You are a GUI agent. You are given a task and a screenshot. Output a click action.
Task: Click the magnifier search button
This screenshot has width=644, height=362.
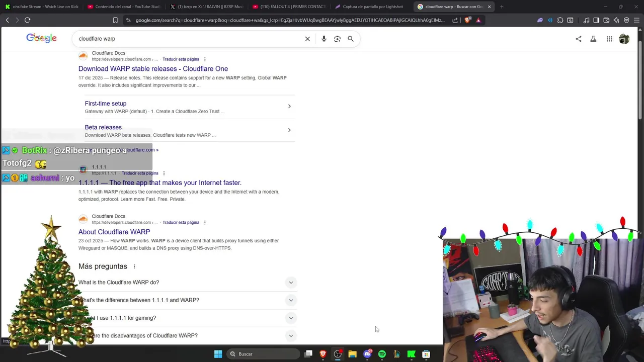pos(351,39)
